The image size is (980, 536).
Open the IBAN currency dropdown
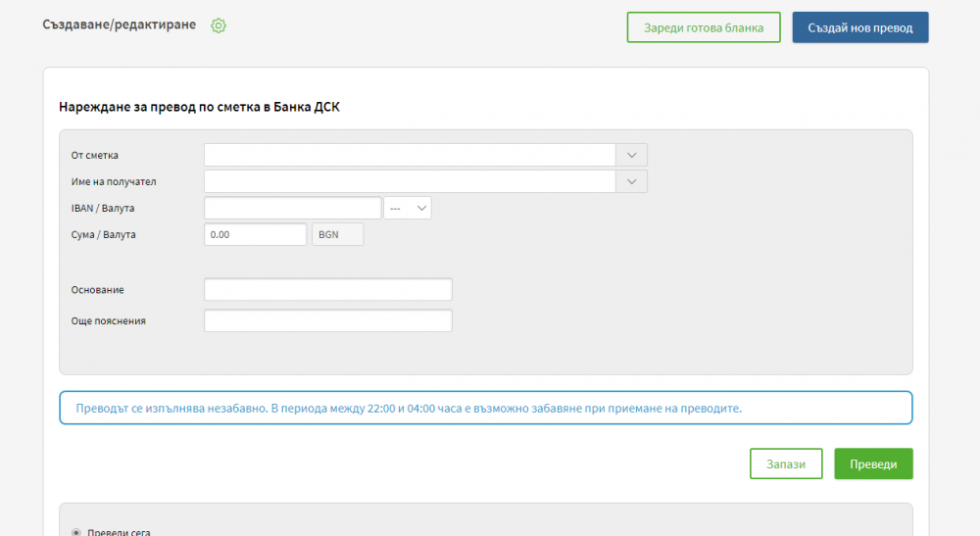[x=408, y=208]
